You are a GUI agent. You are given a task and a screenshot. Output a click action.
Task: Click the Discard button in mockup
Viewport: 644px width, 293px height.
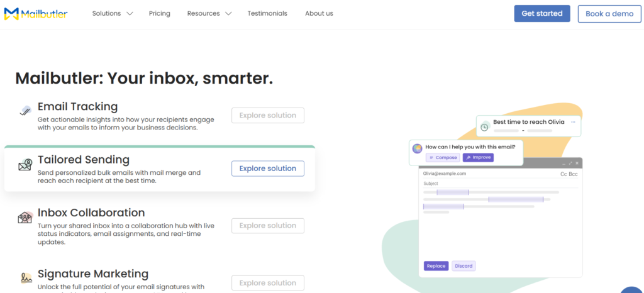tap(464, 266)
